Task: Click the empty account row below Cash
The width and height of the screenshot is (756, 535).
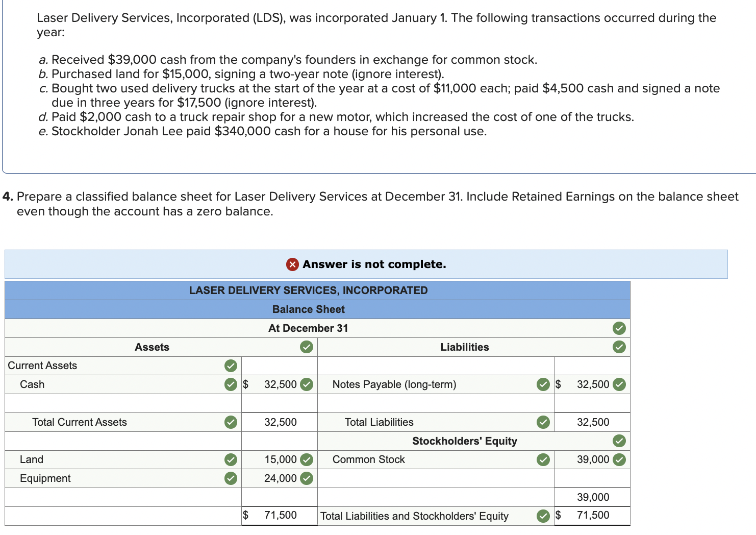Action: [x=123, y=403]
